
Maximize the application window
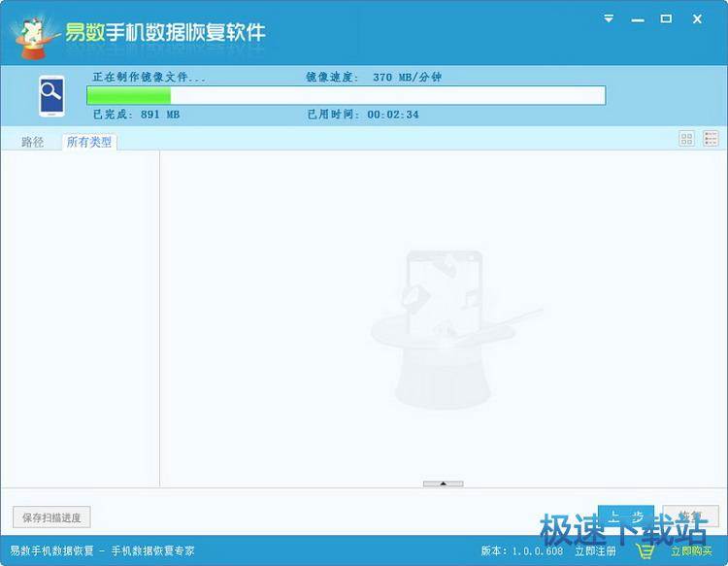[x=666, y=18]
